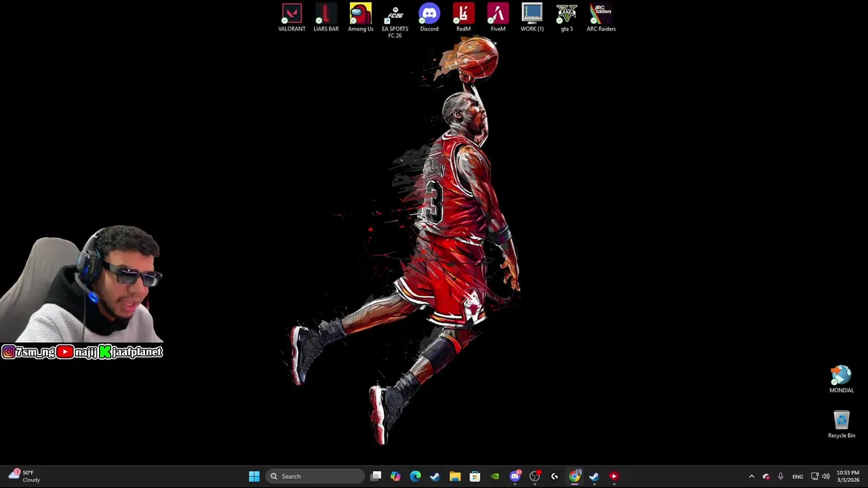Open network settings from the tray icon

click(814, 476)
